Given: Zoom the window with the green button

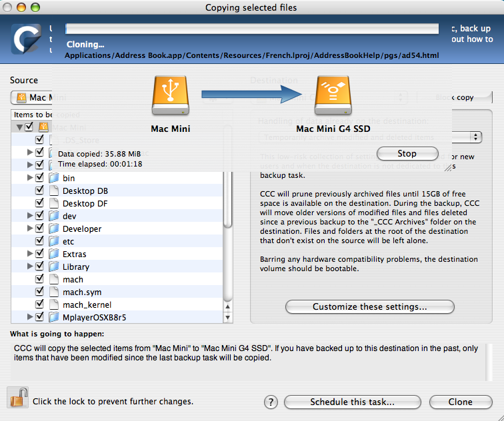Looking at the screenshot, I should [35, 7].
